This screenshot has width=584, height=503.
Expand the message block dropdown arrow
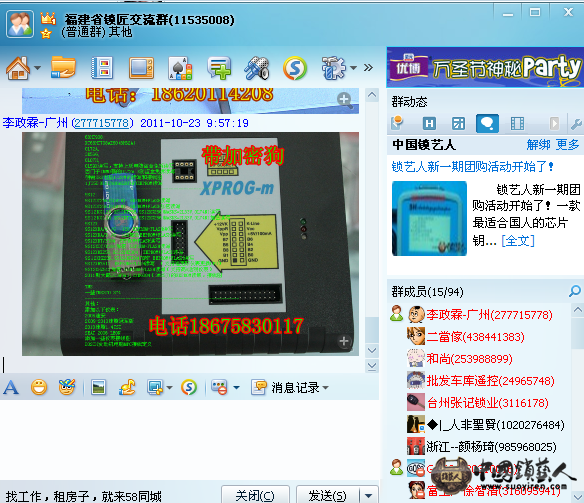click(236, 388)
